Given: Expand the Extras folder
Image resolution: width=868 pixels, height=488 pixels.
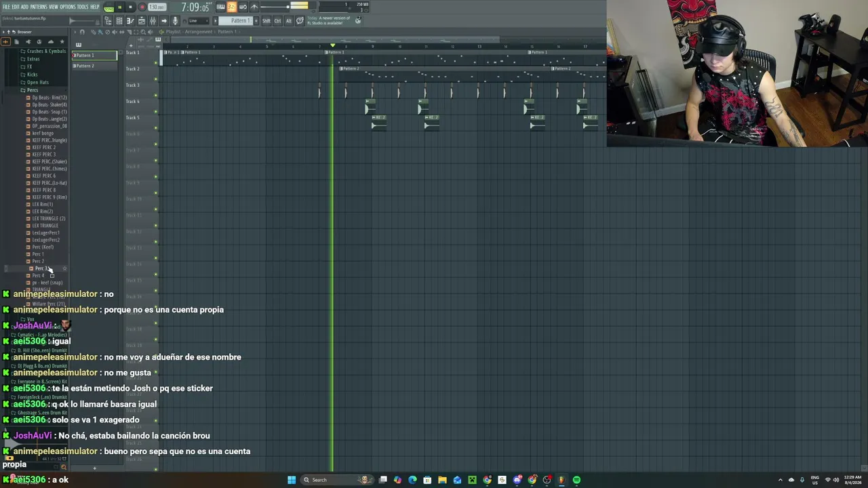Looking at the screenshot, I should [x=33, y=59].
